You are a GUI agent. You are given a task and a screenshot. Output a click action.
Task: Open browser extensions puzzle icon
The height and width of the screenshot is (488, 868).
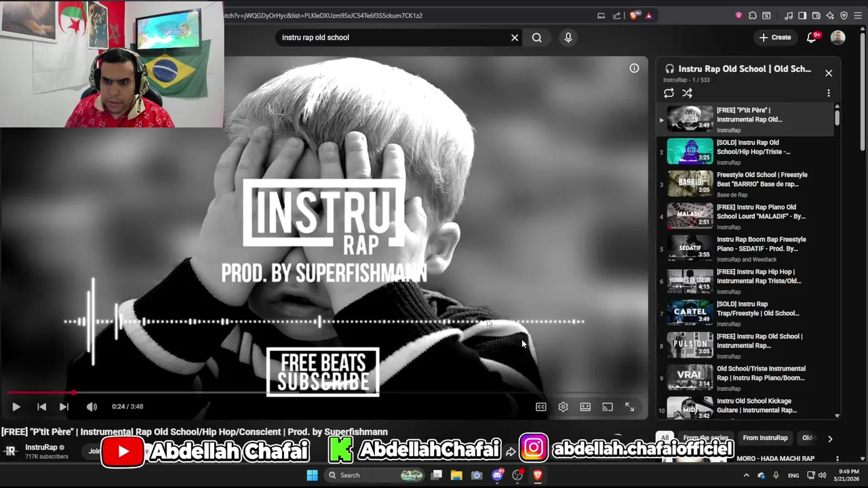(753, 16)
